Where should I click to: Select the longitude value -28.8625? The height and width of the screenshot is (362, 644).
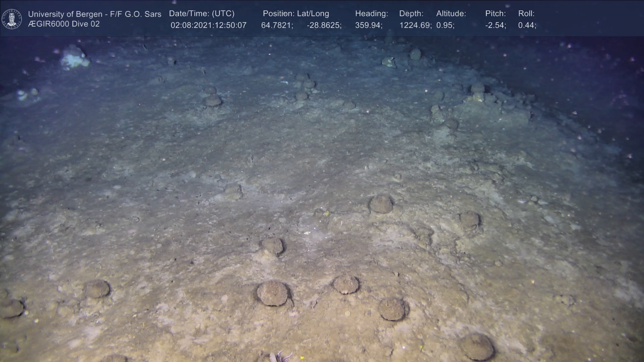[324, 25]
